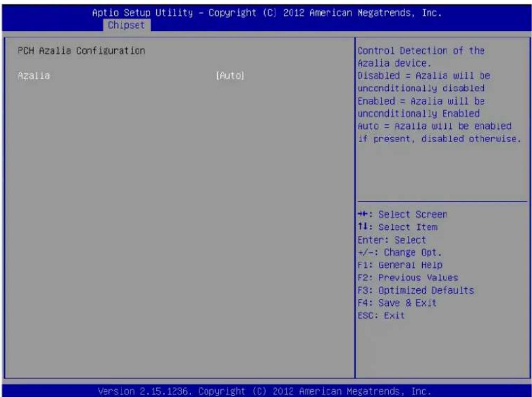Click the 'Enter: Select' key hint

[x=392, y=240]
